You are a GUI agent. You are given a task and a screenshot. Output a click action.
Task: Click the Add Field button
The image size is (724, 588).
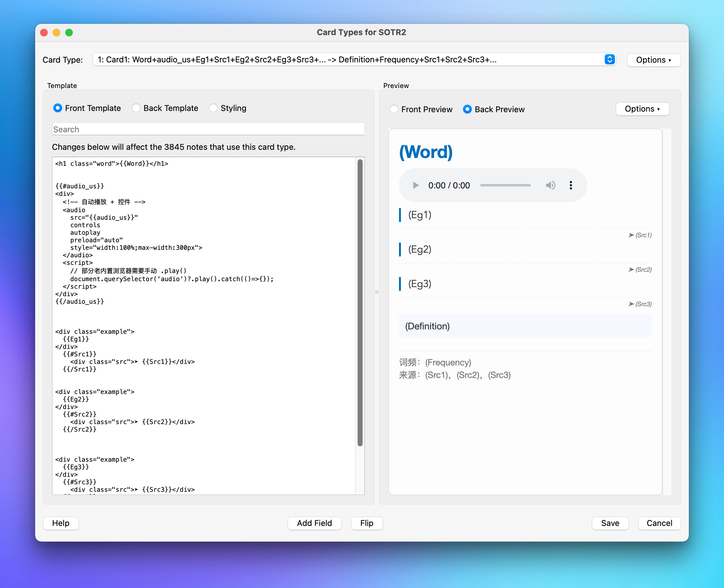[314, 523]
